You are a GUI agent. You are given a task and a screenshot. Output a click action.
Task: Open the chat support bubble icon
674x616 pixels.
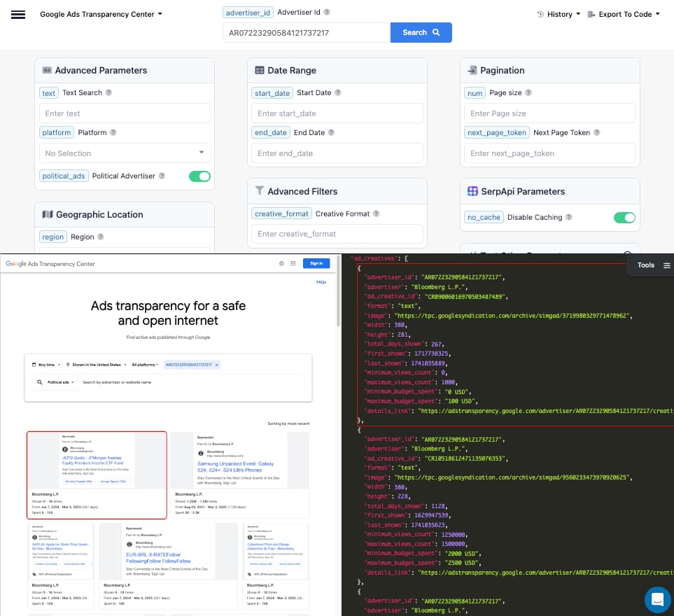(658, 599)
